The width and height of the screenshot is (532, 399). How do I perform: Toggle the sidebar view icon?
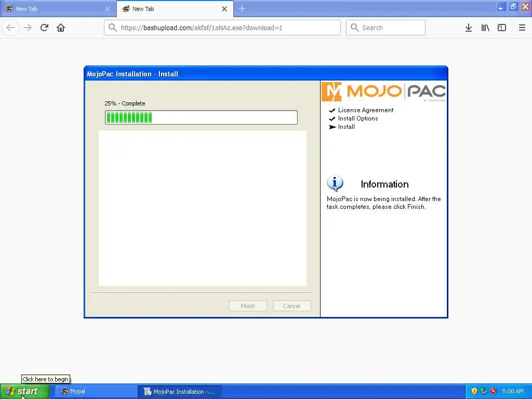[502, 28]
